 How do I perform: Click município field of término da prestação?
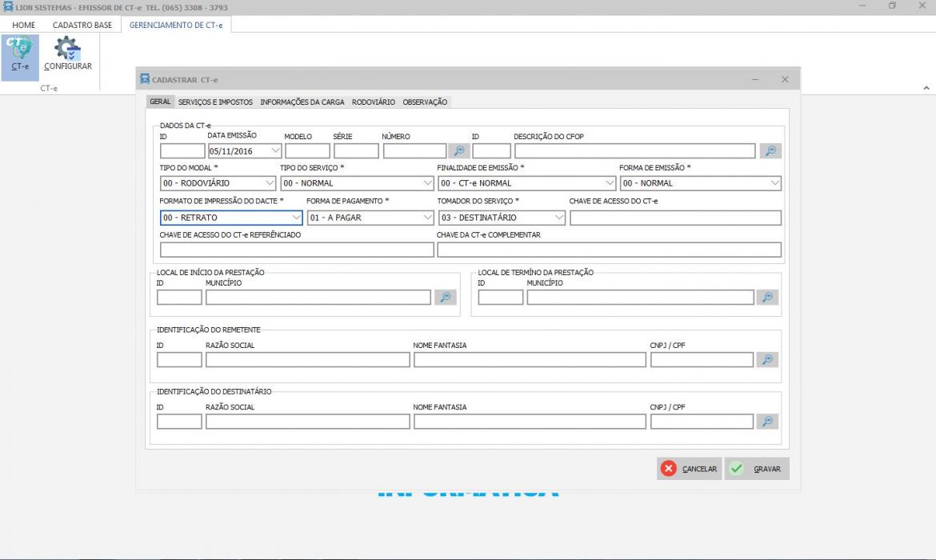click(640, 298)
